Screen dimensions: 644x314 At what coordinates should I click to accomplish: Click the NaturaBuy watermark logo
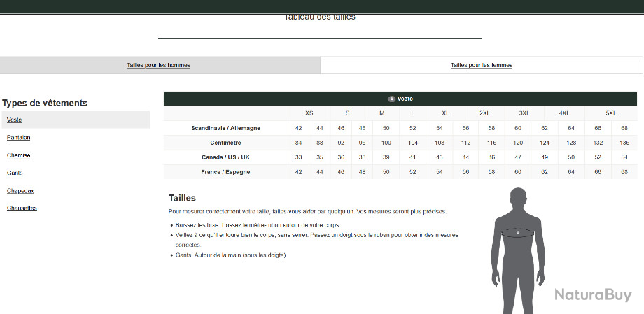point(593,295)
